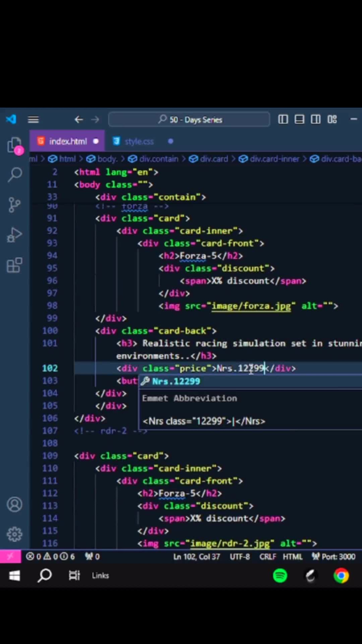Image resolution: width=362 pixels, height=644 pixels.
Task: Open Spotify from taskbar
Action: click(280, 576)
